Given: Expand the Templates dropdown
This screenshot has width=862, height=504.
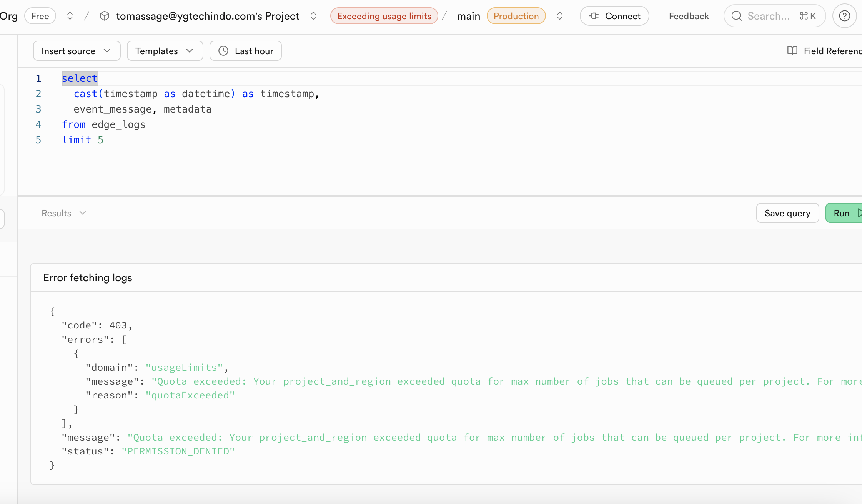Looking at the screenshot, I should tap(165, 51).
